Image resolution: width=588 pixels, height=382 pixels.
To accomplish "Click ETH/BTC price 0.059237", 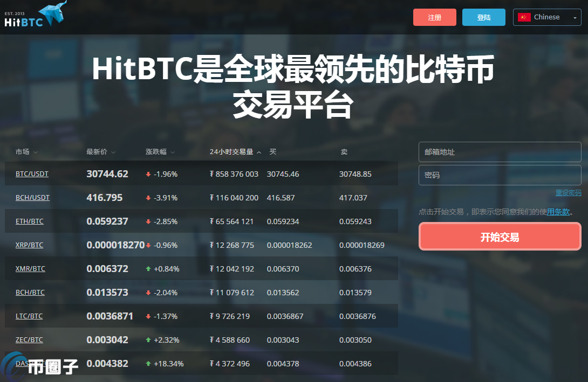I will coord(107,221).
